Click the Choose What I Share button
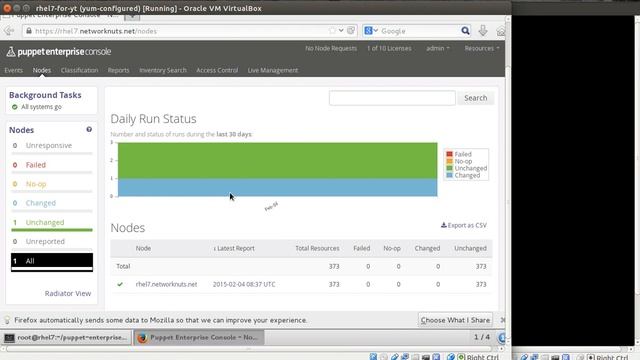 455,320
